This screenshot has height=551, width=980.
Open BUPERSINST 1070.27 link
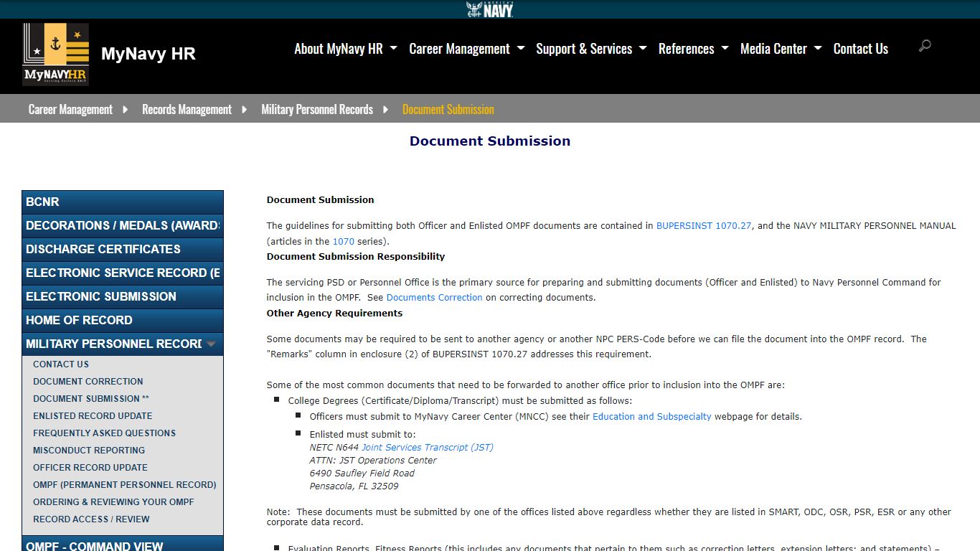tap(704, 226)
